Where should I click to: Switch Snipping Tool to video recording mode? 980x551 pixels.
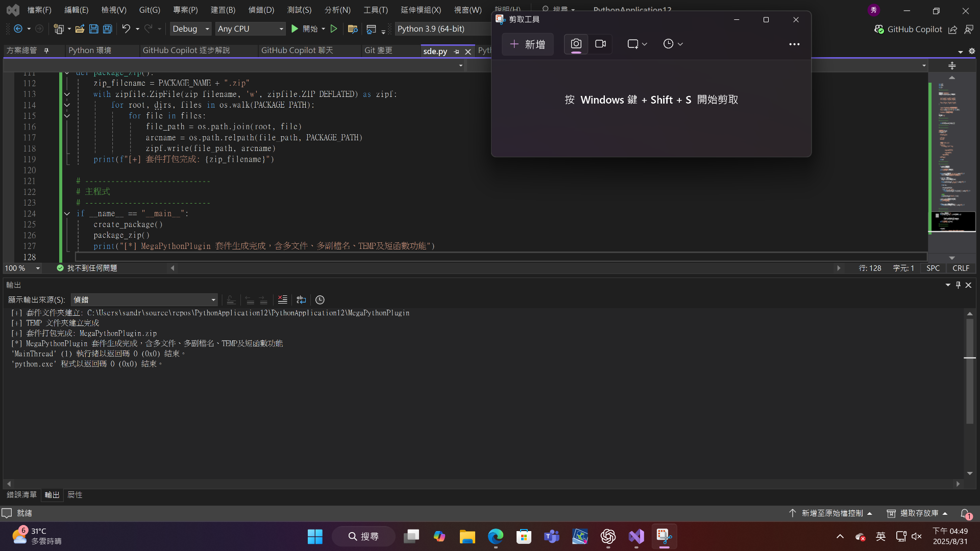tap(600, 44)
